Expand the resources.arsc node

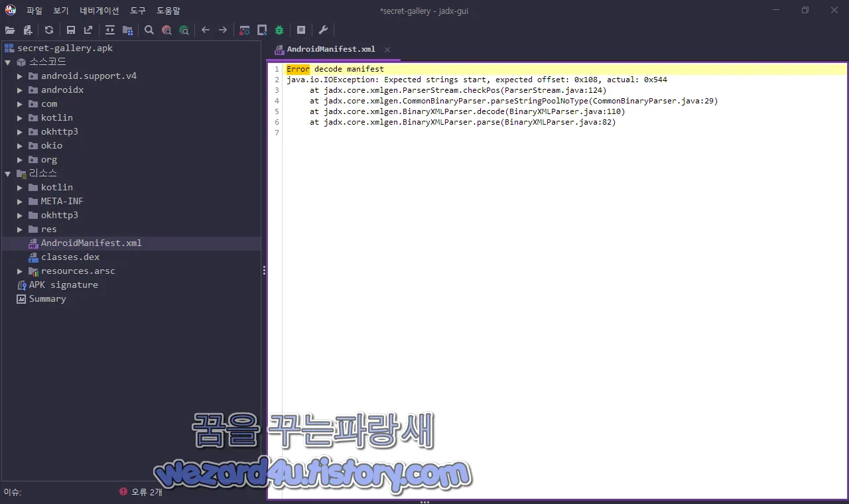[x=20, y=271]
